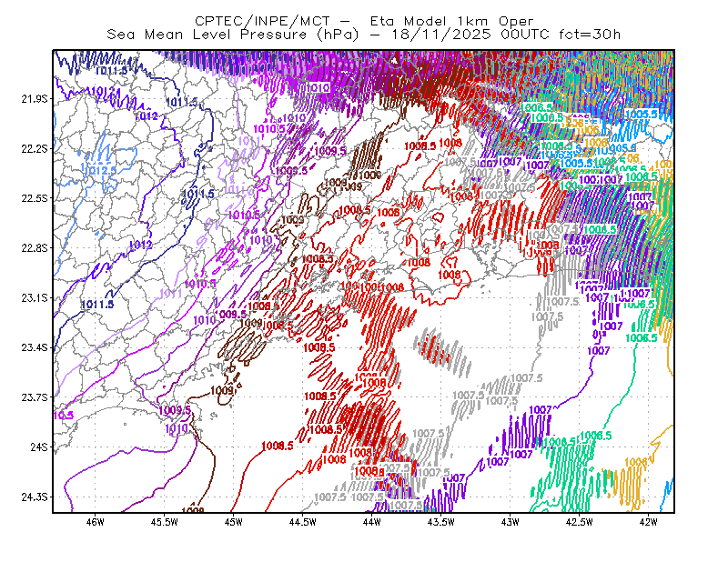The image size is (728, 562).
Task: Click the 24.3S latitude axis label
Action: point(35,497)
